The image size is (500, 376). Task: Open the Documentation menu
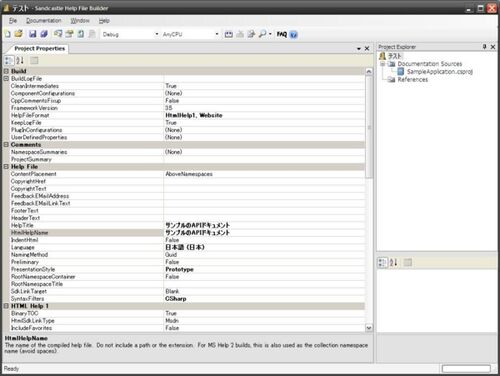pyautogui.click(x=44, y=21)
